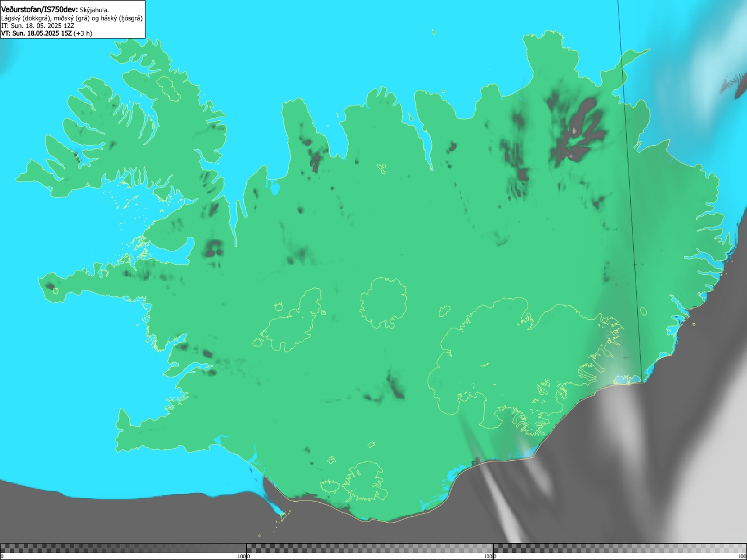Viewport: 747px width, 560px height.
Task: Click the Lágský, miðský og háský description line
Action: [x=72, y=18]
